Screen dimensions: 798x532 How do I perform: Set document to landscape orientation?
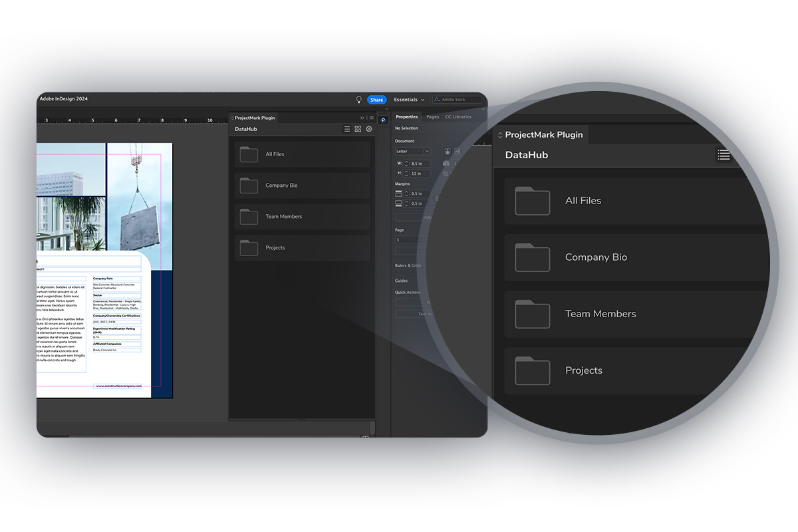[x=458, y=151]
